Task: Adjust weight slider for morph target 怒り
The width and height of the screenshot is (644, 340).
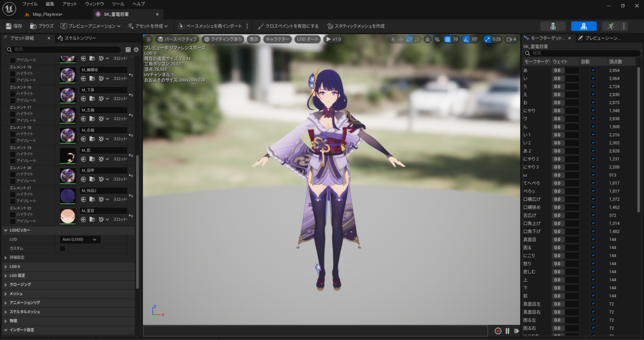Action: 565,264
